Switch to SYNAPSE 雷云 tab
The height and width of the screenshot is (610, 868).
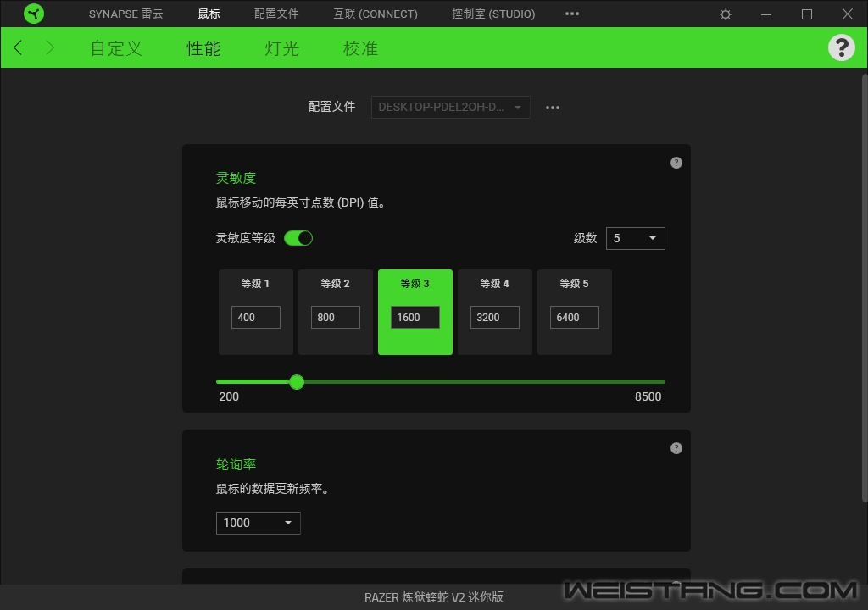[x=125, y=14]
